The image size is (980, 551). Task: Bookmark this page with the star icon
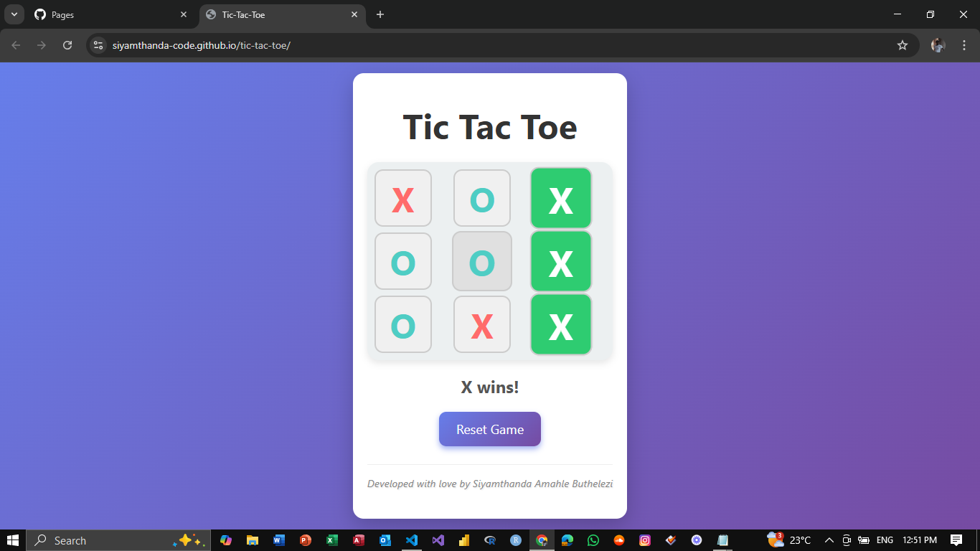(x=903, y=45)
